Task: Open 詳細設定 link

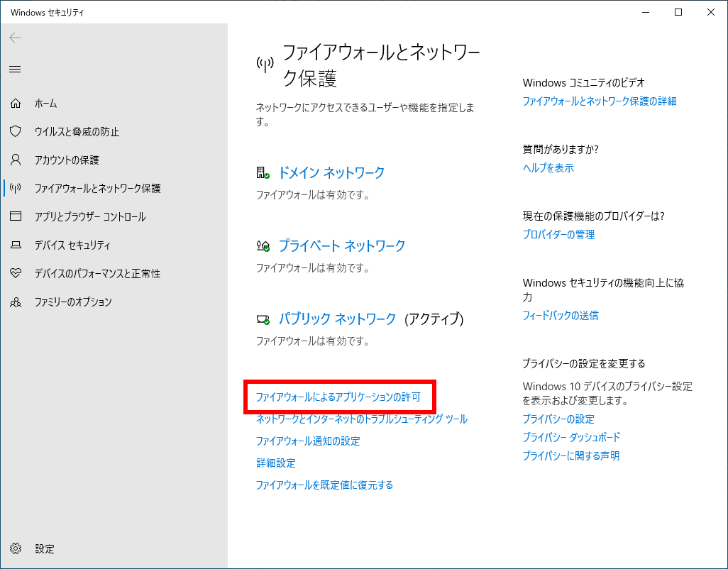Action: click(276, 463)
